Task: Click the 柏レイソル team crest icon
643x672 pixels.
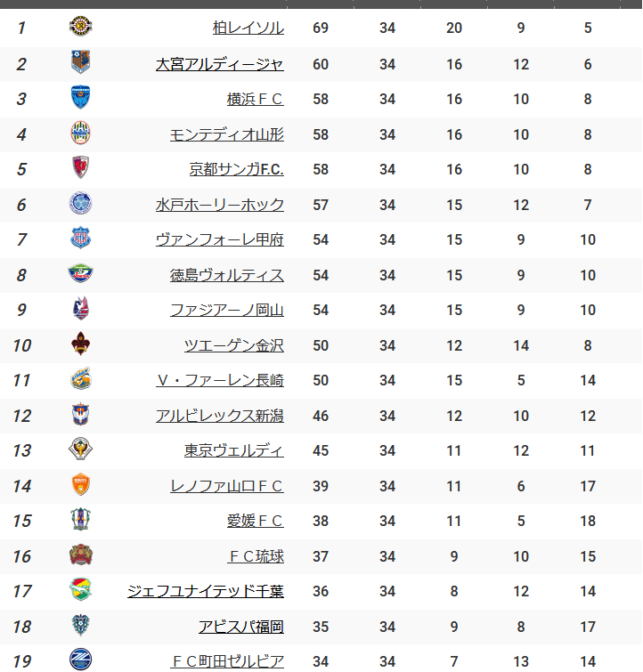Action: click(80, 26)
